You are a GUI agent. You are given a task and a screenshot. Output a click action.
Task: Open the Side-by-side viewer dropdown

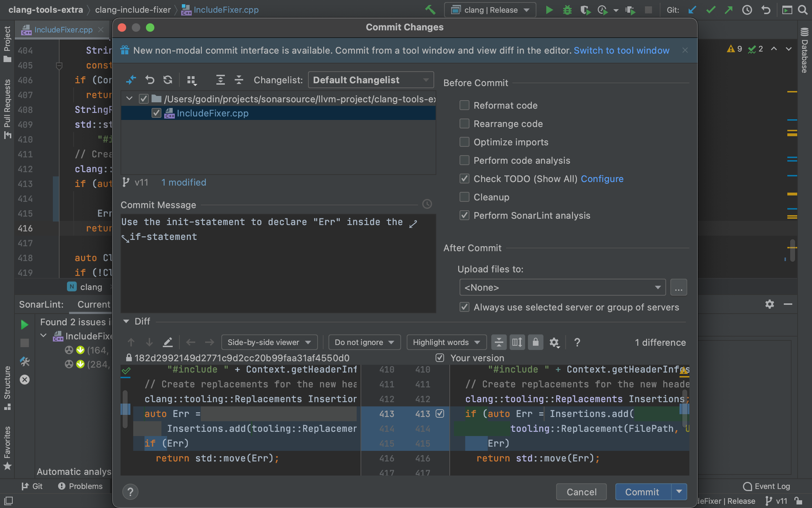[x=269, y=342]
